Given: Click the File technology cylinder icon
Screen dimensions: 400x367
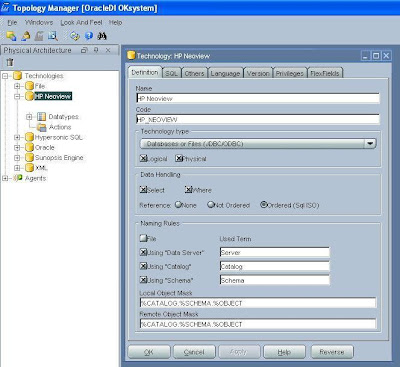Looking at the screenshot, I should click(x=30, y=86).
